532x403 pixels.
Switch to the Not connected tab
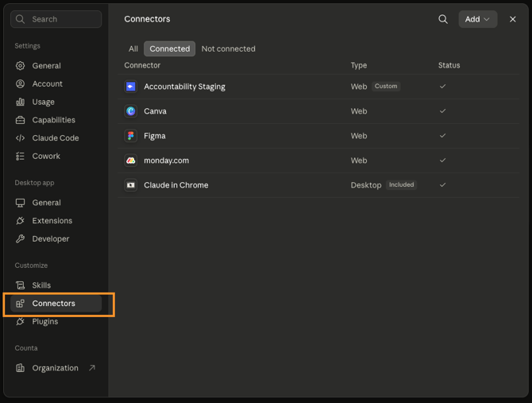tap(229, 48)
